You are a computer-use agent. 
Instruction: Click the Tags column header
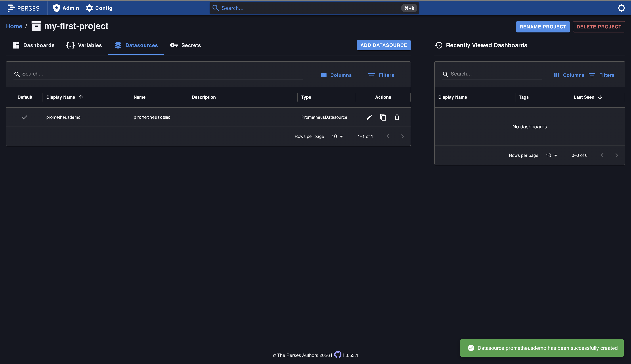point(524,97)
